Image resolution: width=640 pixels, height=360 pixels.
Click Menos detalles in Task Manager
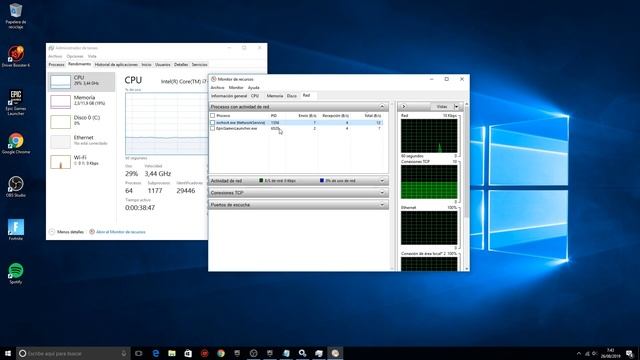pyautogui.click(x=70, y=232)
